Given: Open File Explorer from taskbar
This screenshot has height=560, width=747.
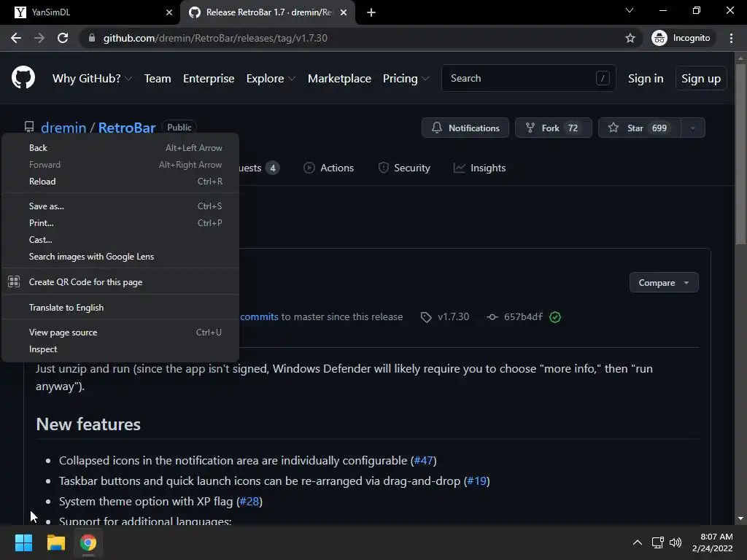Looking at the screenshot, I should point(55,542).
